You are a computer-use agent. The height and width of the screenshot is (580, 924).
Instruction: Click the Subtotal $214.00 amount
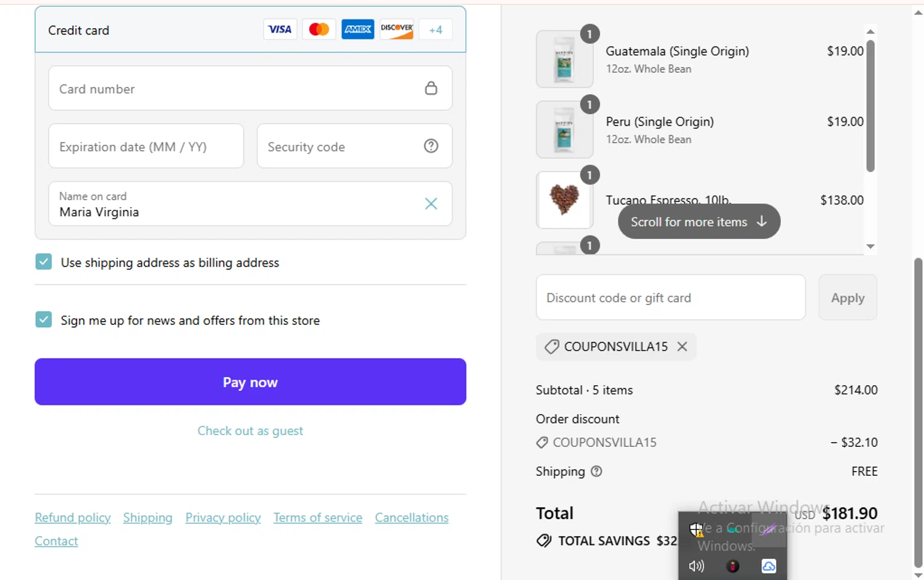856,390
